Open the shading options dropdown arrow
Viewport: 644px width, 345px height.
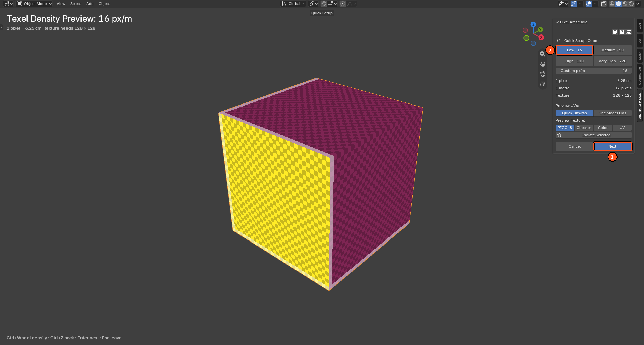[638, 4]
